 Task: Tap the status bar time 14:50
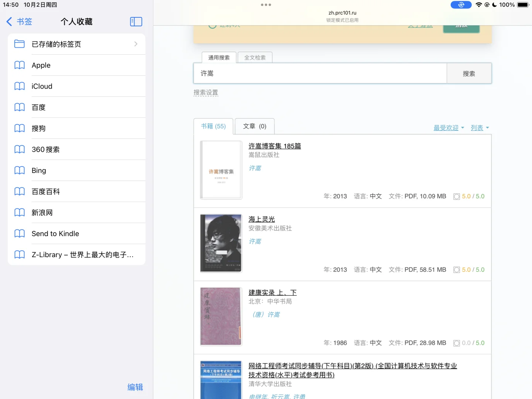coord(11,5)
